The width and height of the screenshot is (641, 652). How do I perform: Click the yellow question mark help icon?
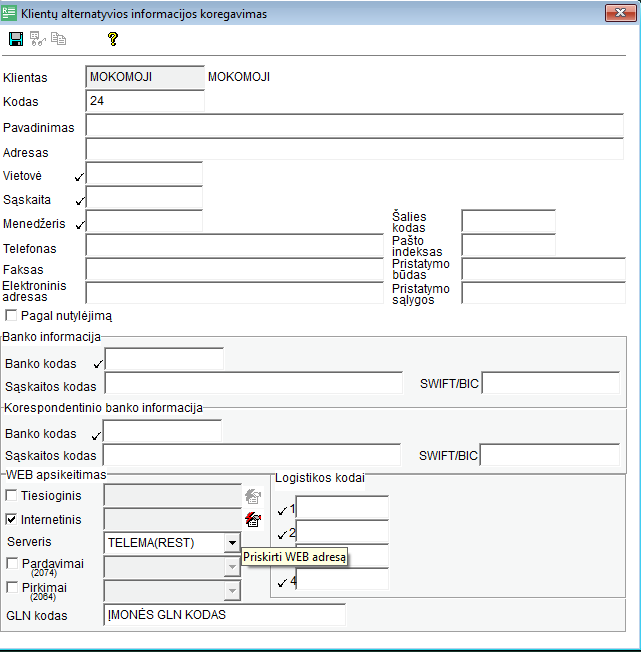click(113, 39)
